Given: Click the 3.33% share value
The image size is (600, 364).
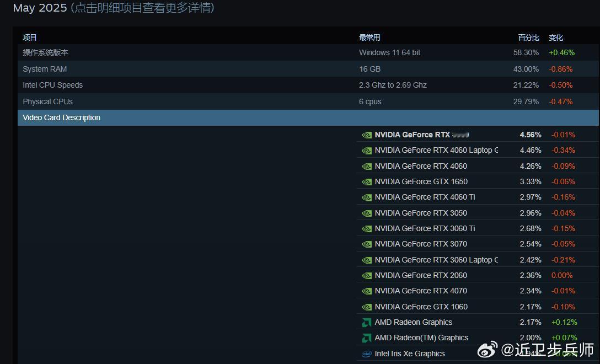Looking at the screenshot, I should 531,181.
